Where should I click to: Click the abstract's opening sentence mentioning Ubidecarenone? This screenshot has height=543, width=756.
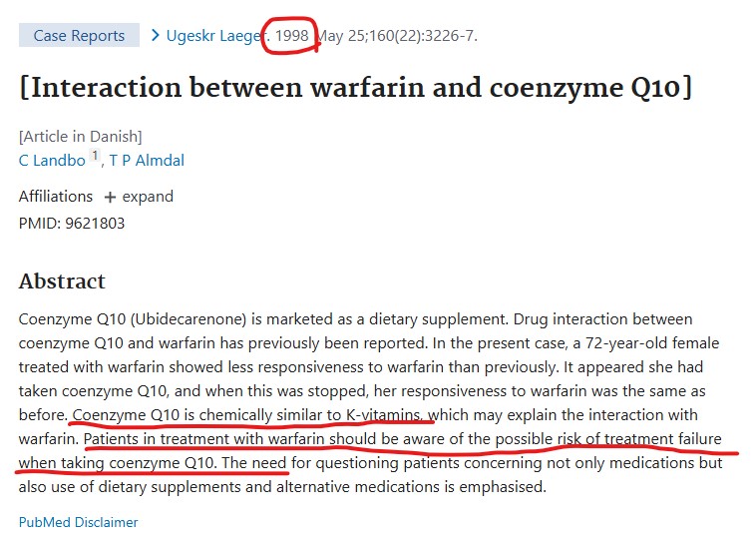click(249, 319)
